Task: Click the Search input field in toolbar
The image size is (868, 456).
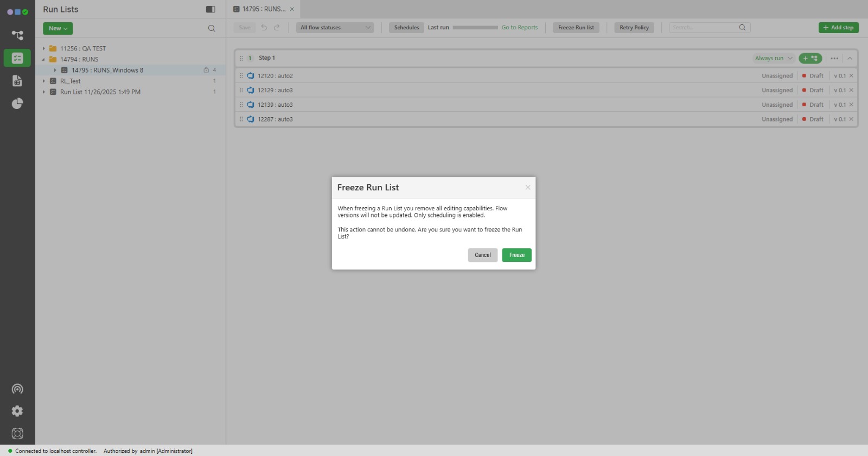Action: click(704, 28)
